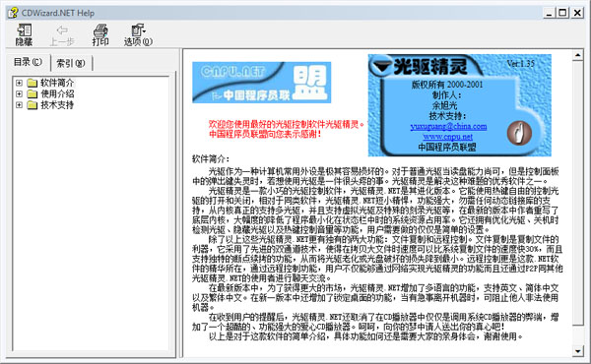The width and height of the screenshot is (591, 364).
Task: Click the 版权所有 2000-2001 text
Action: pyautogui.click(x=447, y=85)
